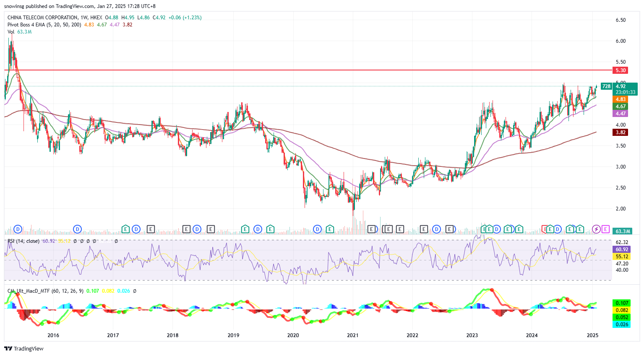Select the black E earnings marker in late 2018
The height and width of the screenshot is (356, 644).
click(x=211, y=229)
